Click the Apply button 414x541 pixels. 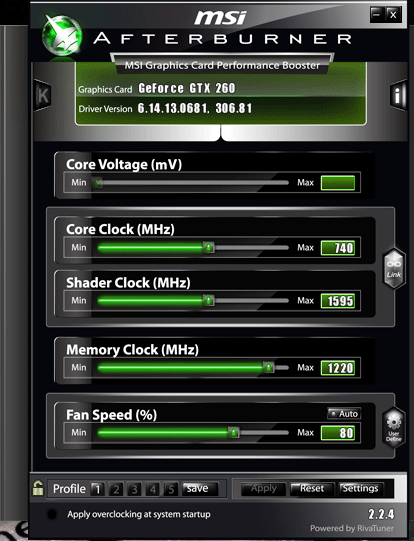264,489
